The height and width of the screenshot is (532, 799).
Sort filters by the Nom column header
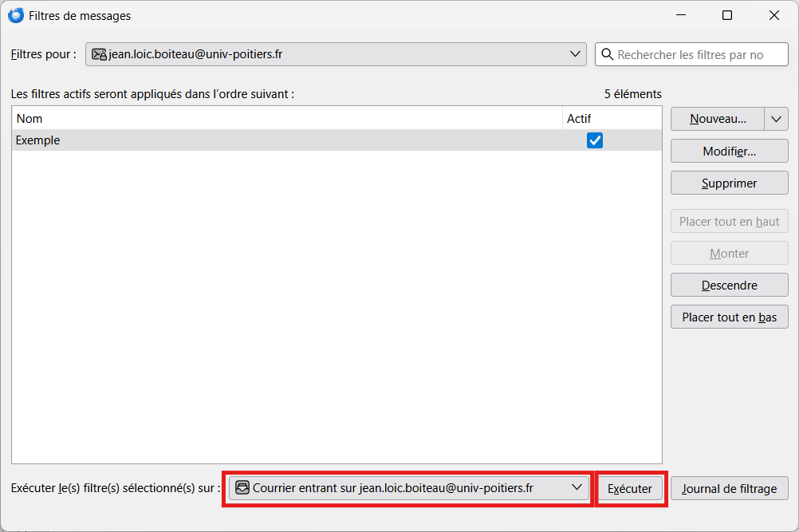(x=287, y=119)
